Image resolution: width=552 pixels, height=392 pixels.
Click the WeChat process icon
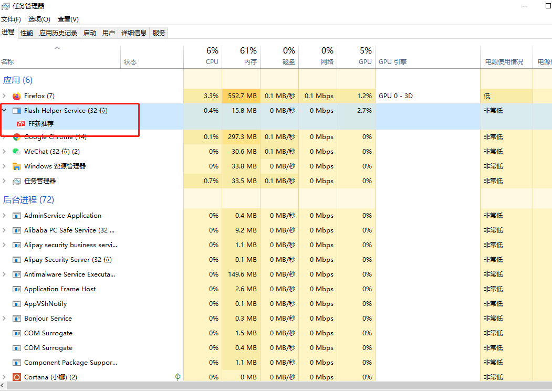pos(17,152)
